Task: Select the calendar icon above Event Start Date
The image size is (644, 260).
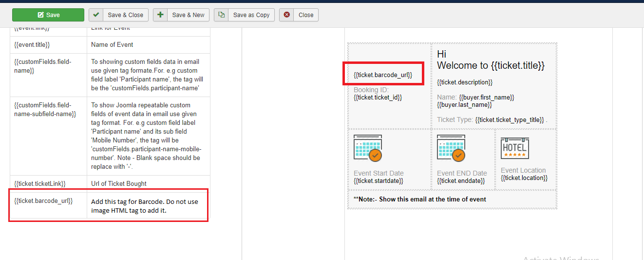Action: pos(368,148)
